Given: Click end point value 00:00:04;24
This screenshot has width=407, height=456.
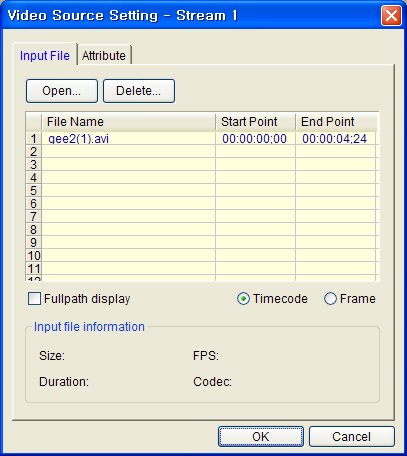Looking at the screenshot, I should point(335,138).
